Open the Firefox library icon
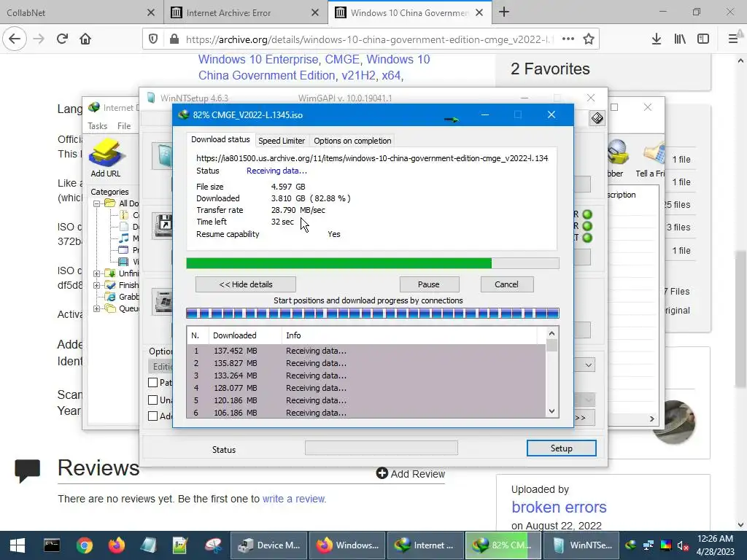Screen dimensions: 747x560 (680, 39)
